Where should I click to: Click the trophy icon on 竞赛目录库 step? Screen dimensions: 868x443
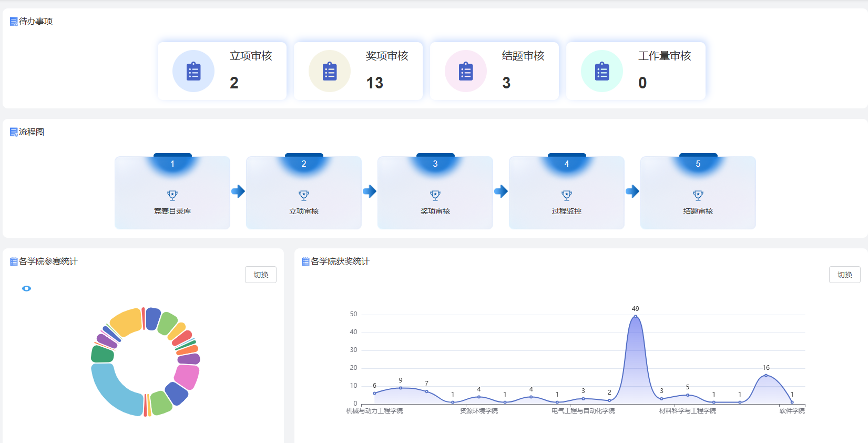(x=172, y=196)
